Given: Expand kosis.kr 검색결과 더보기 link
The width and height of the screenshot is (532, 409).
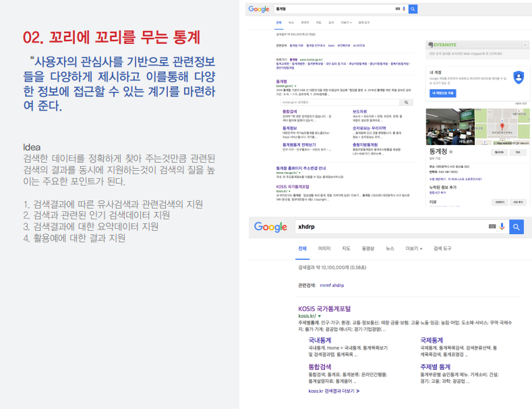Looking at the screenshot, I should [x=334, y=391].
